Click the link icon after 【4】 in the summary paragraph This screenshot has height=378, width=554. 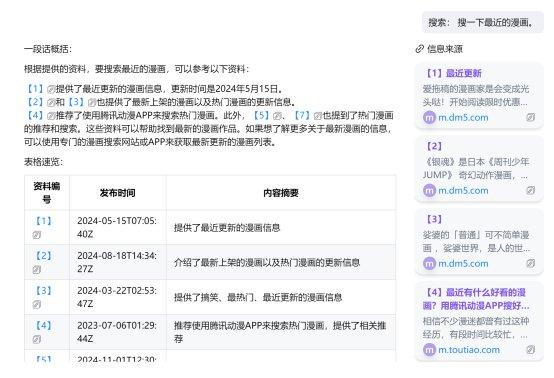click(51, 116)
